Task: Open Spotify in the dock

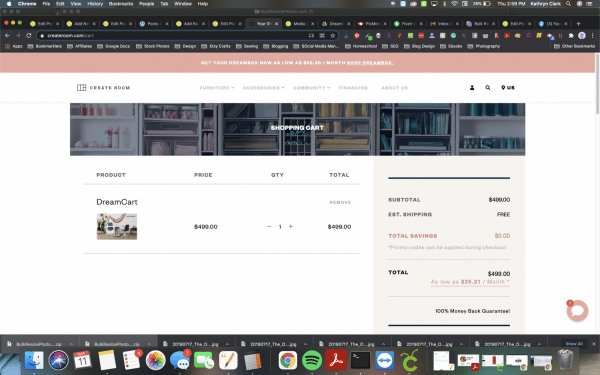Action: click(x=312, y=360)
